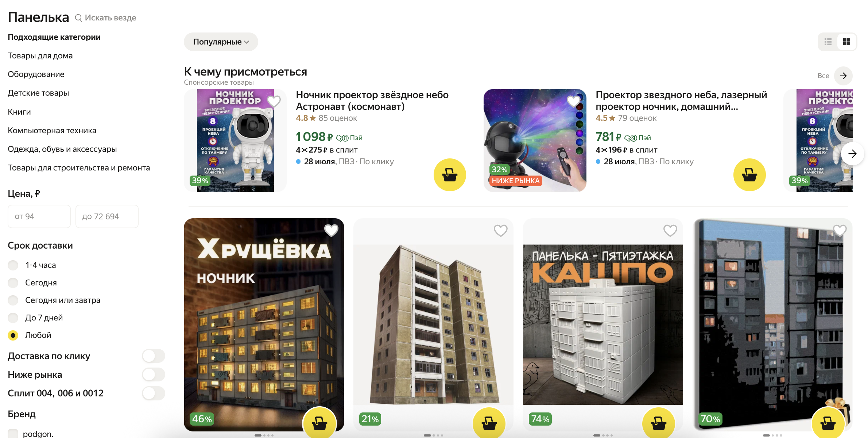Click carousel next arrow on sponsored items
Screen dimensions: 868x438
pos(852,154)
